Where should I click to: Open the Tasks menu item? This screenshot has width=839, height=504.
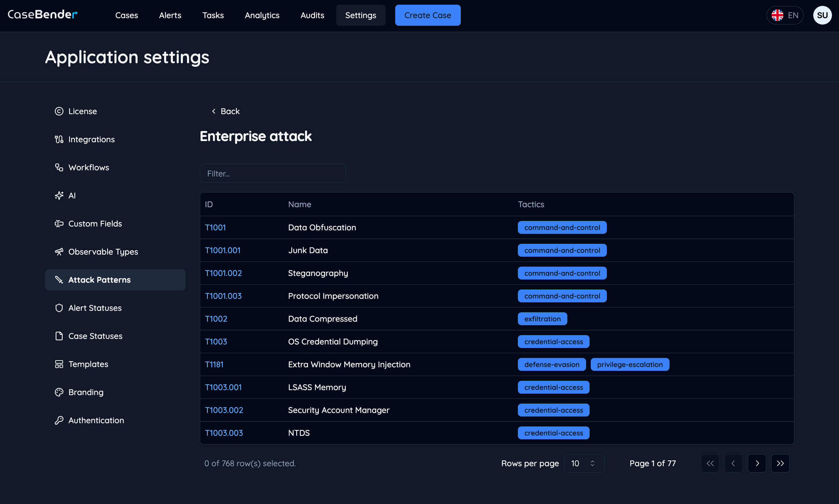pyautogui.click(x=213, y=15)
